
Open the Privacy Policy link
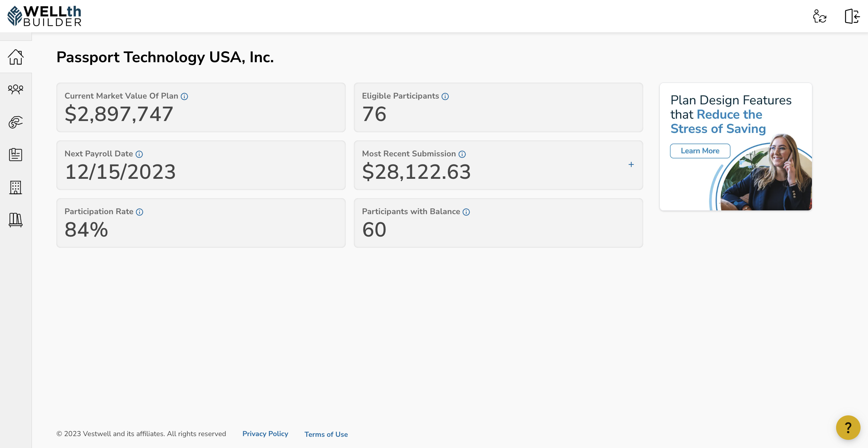(x=265, y=434)
